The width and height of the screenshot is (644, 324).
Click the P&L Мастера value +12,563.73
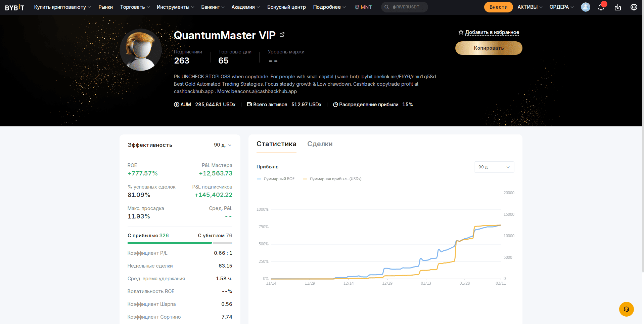coord(216,173)
